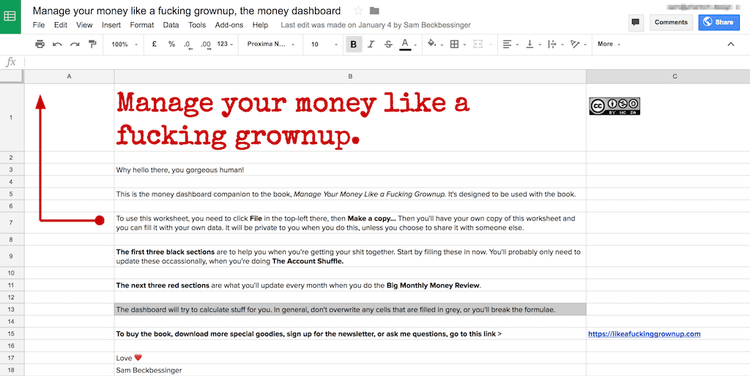Open the font size 10 dropdown

pyautogui.click(x=325, y=44)
